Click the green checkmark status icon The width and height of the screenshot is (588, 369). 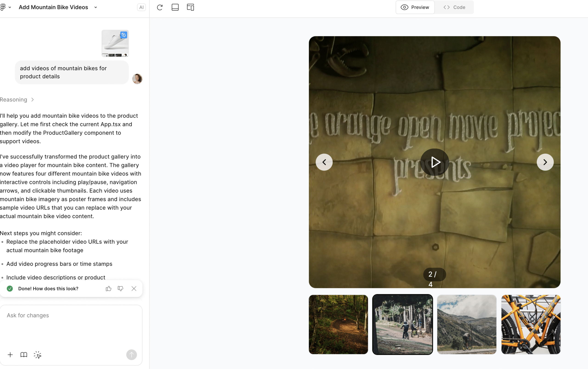click(x=10, y=289)
